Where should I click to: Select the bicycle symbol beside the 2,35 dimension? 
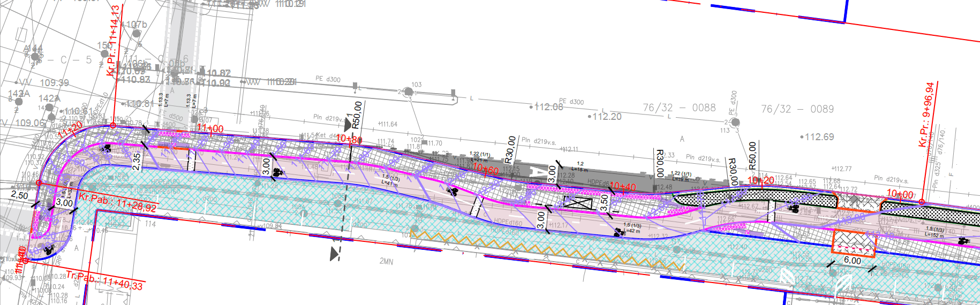point(108,148)
